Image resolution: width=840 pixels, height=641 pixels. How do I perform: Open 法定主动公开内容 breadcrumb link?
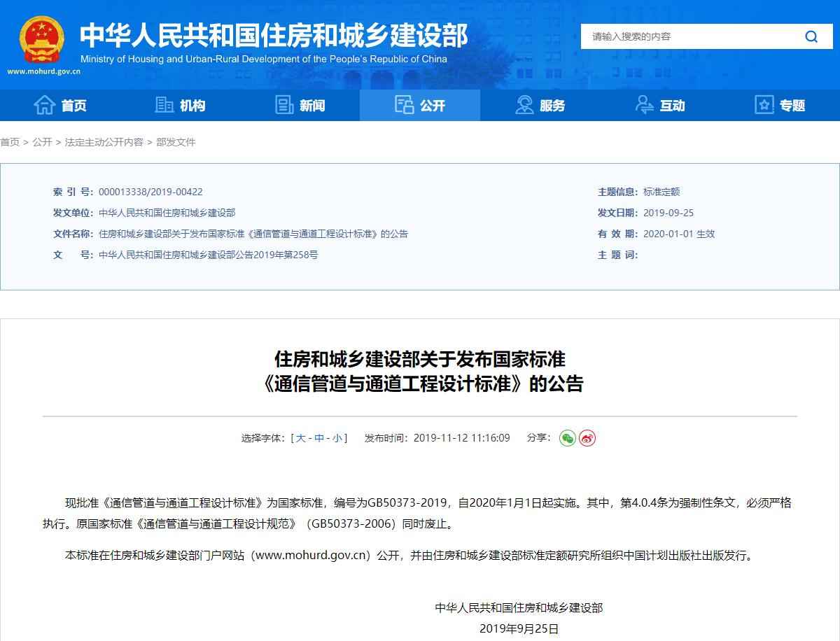[x=104, y=142]
